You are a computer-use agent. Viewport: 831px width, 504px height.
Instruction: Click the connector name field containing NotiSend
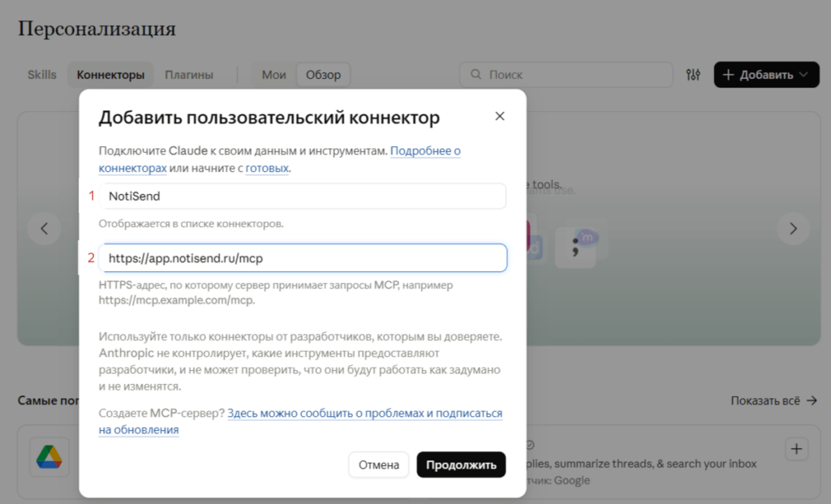coord(303,196)
